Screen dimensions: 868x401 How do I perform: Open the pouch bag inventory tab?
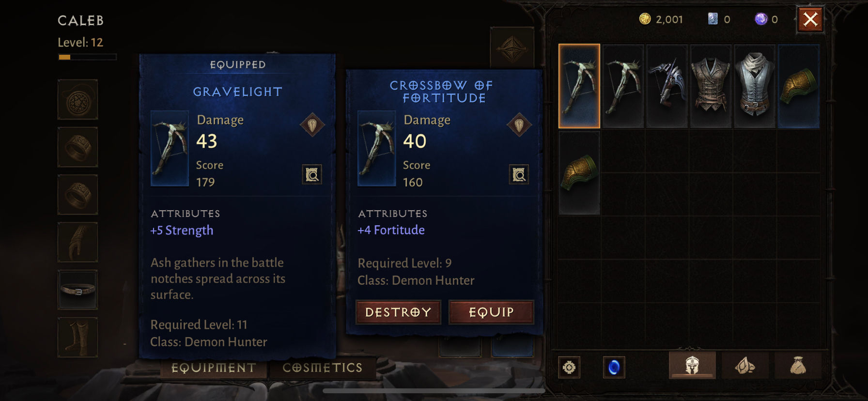(798, 365)
